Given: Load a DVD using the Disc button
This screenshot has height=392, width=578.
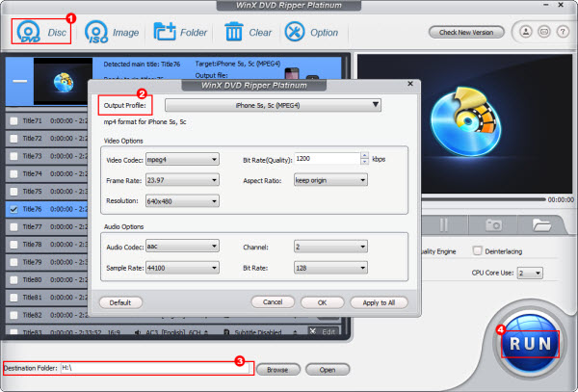Looking at the screenshot, I should click(x=41, y=32).
